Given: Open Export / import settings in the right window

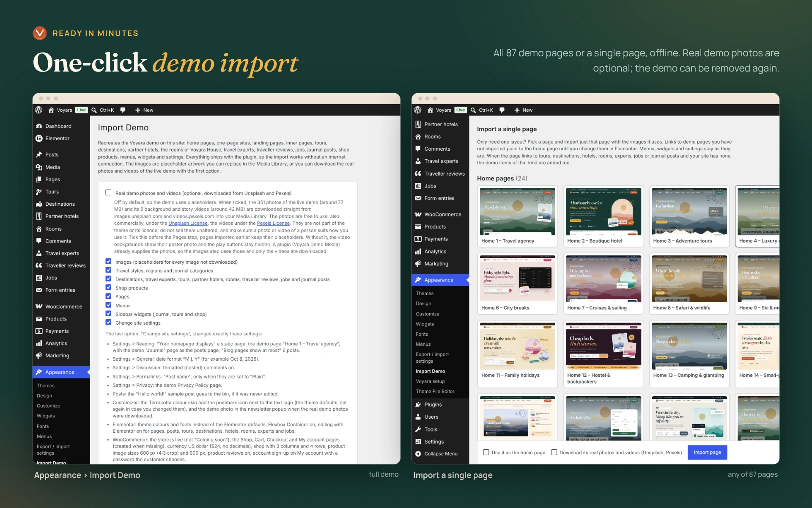Looking at the screenshot, I should 432,358.
